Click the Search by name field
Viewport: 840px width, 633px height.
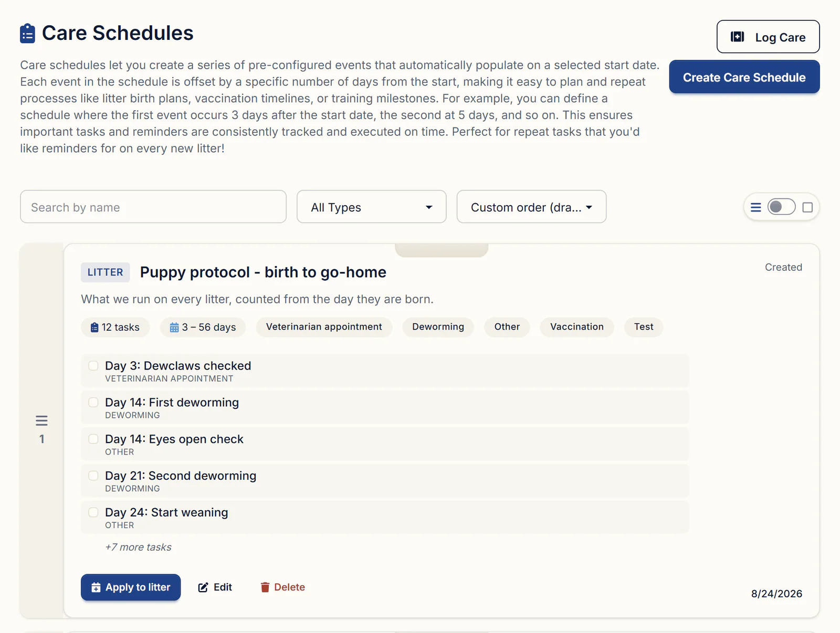coord(153,207)
